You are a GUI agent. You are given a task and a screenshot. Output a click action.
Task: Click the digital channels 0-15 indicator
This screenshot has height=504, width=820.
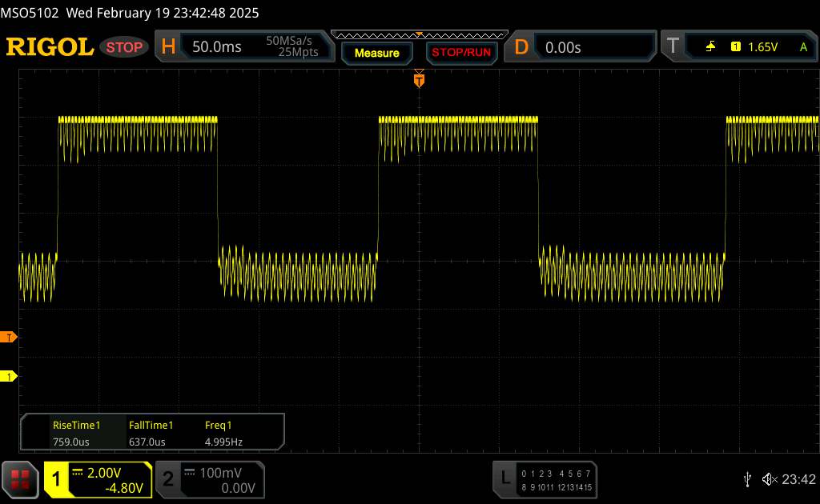(x=557, y=481)
